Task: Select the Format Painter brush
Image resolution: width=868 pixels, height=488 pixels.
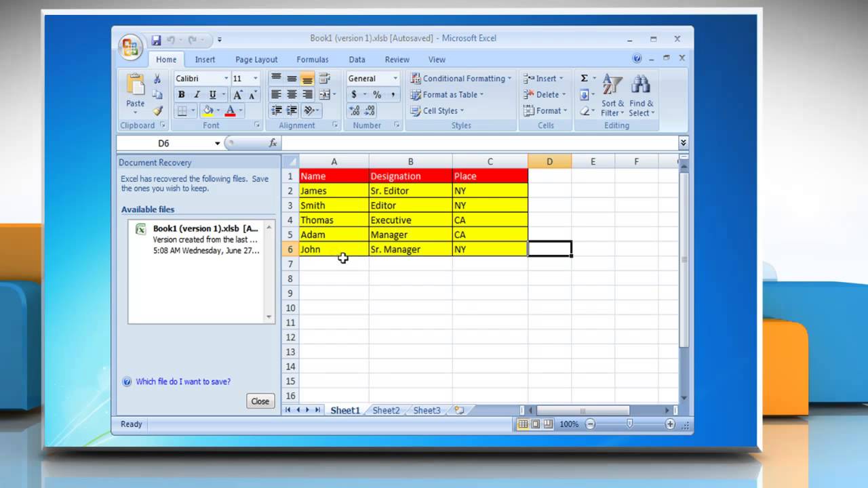Action: (x=157, y=110)
